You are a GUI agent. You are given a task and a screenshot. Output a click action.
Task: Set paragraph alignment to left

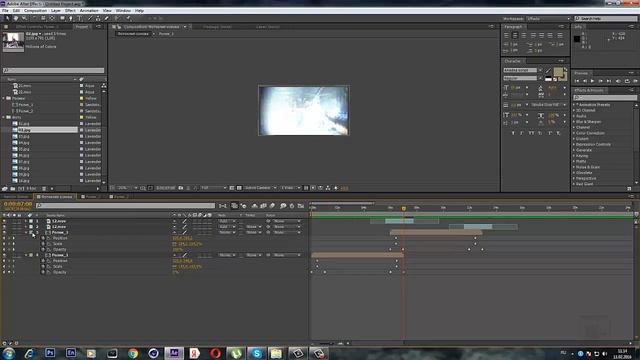point(507,36)
